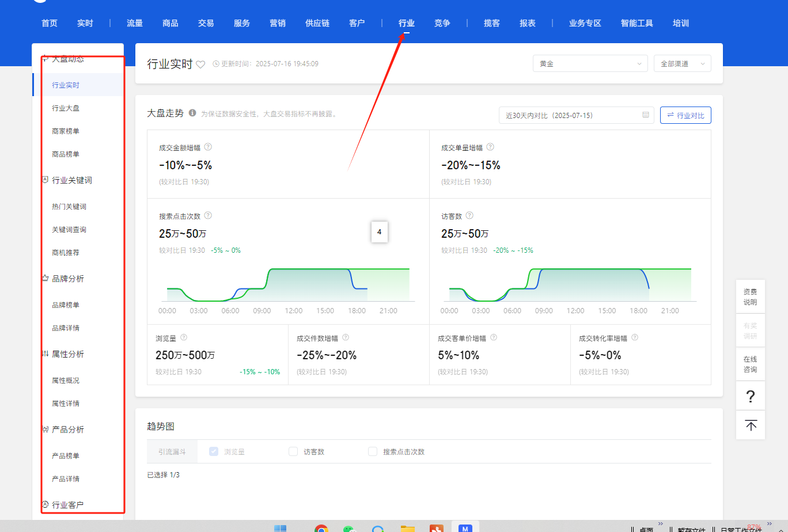Open the calendar icon in date field

click(646, 115)
